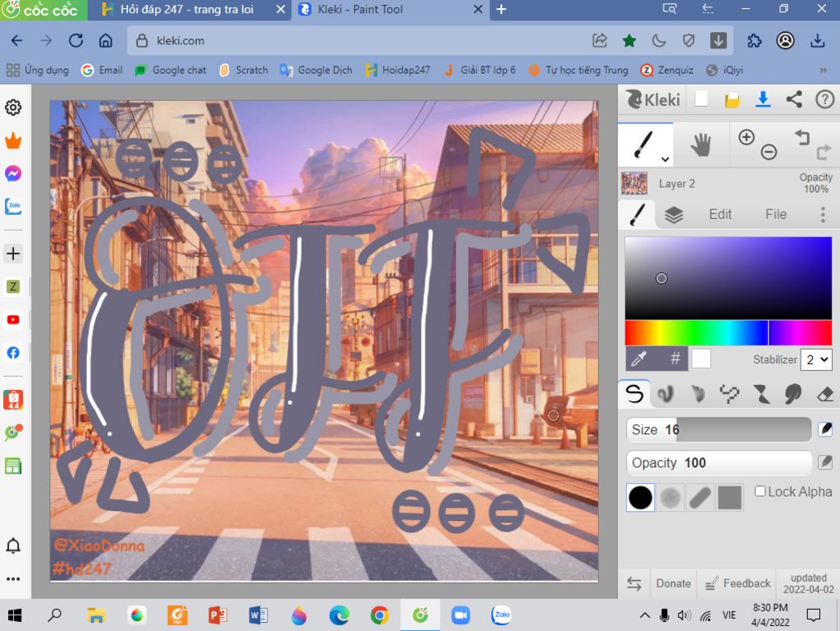Select the pen brush type
This screenshot has width=840, height=631.
634,394
